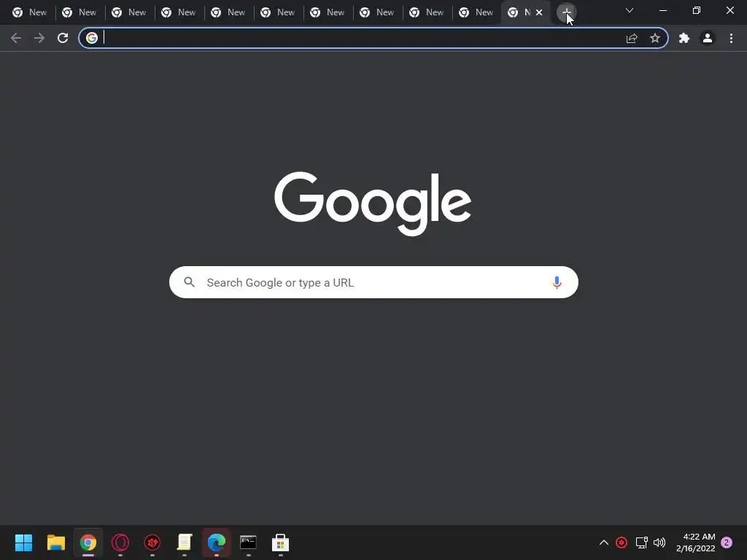Reload the current page
The image size is (747, 560).
[63, 38]
